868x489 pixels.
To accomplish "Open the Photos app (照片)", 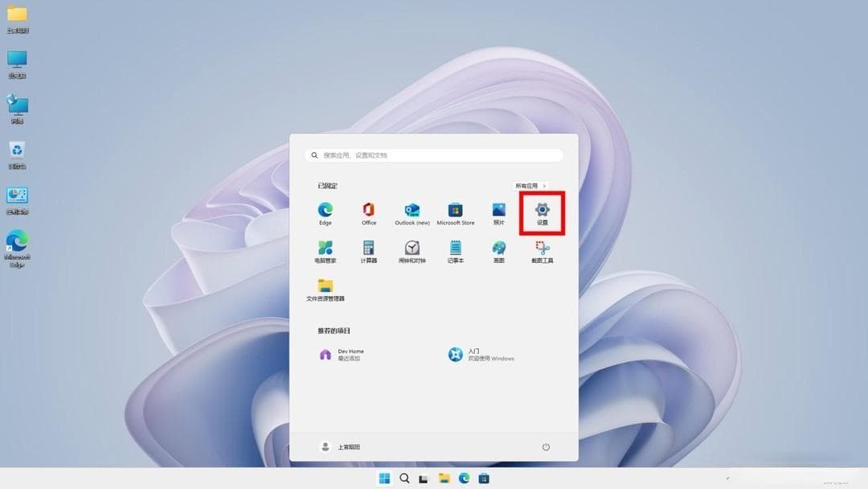I will 499,213.
